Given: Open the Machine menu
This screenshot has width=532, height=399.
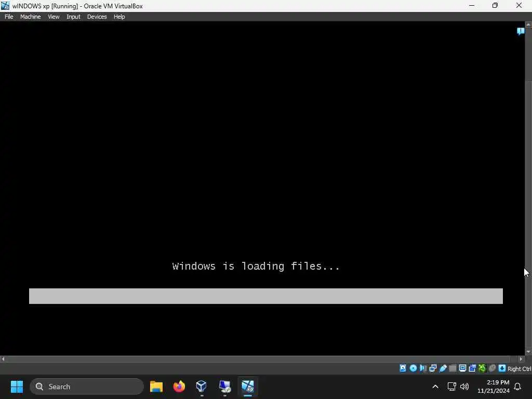Looking at the screenshot, I should click(30, 17).
